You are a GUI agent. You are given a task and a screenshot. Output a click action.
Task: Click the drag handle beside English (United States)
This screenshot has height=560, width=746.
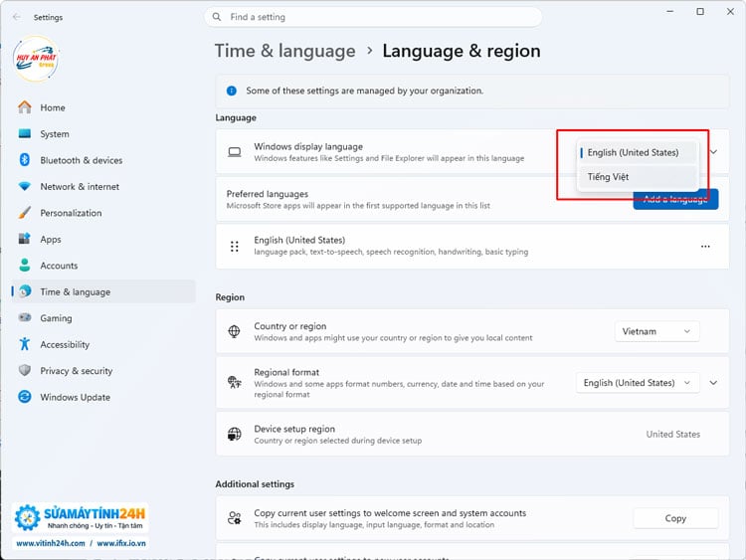pyautogui.click(x=234, y=247)
